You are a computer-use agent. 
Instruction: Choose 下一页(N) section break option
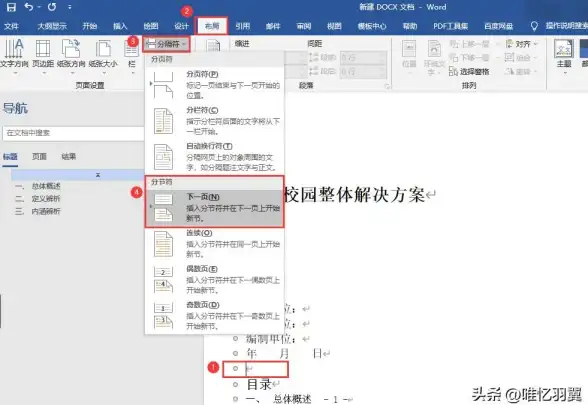pyautogui.click(x=214, y=208)
